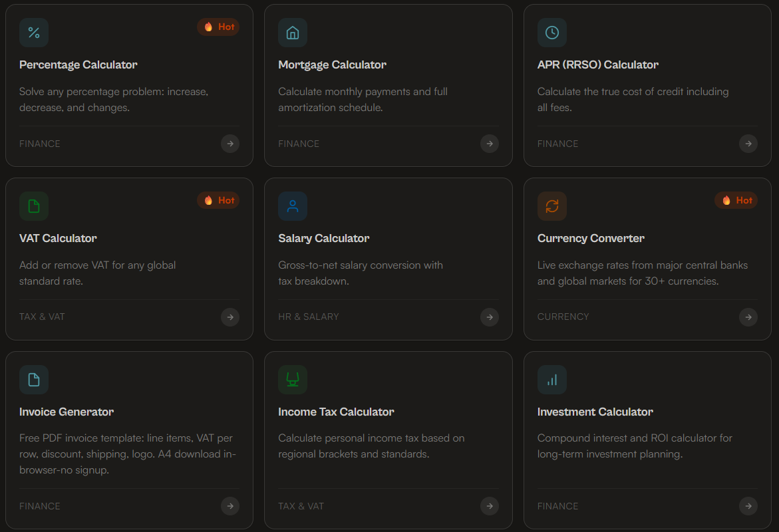This screenshot has height=532, width=779.
Task: Click 'Gross-to-net salary conversion' description
Action: (x=361, y=273)
